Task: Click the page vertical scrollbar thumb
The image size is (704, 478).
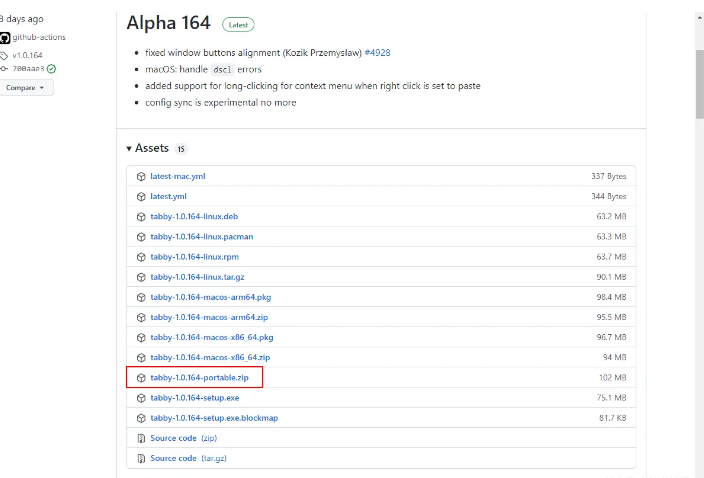Action: [700, 84]
